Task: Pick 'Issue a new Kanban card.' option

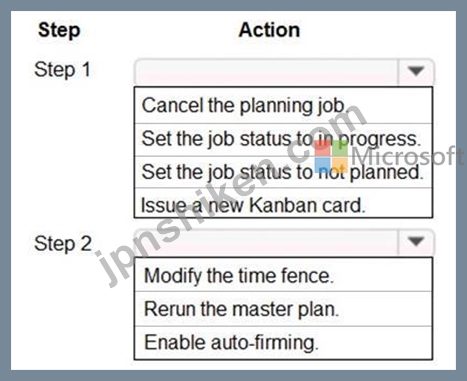Action: [x=283, y=203]
